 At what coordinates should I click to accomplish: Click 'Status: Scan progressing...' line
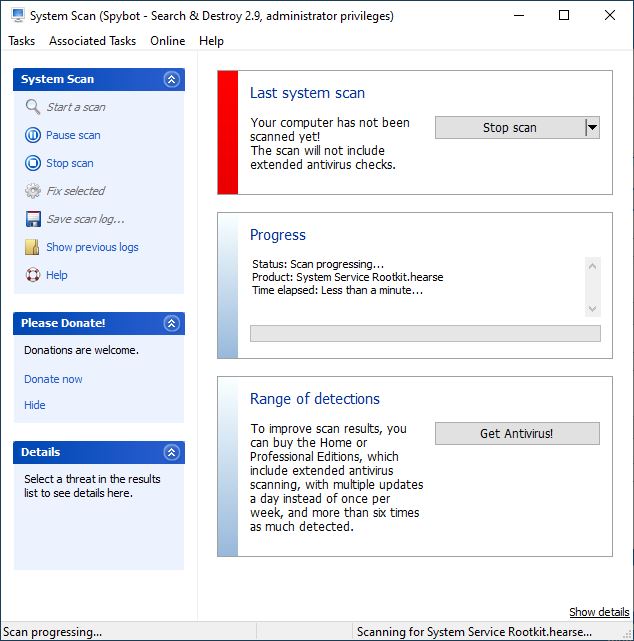point(318,264)
